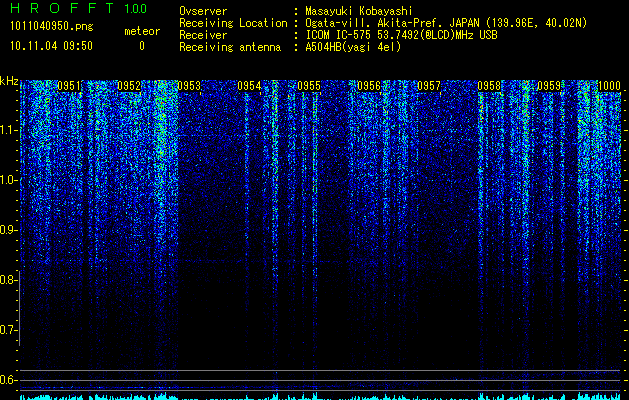Click the 0952 time marker

pyautogui.click(x=129, y=86)
